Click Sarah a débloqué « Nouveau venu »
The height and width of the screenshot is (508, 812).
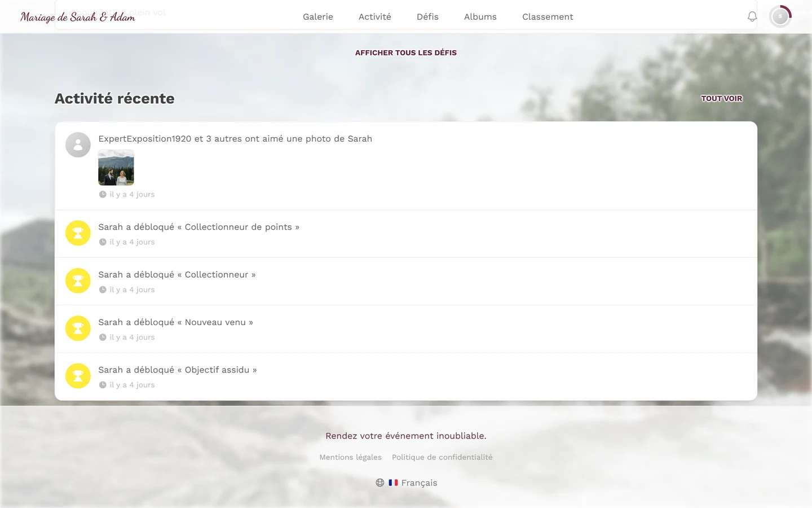click(x=176, y=322)
